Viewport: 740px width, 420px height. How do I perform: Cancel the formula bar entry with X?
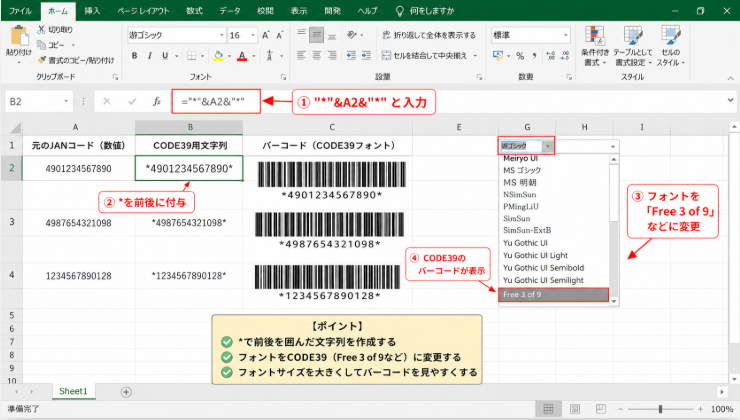click(107, 101)
